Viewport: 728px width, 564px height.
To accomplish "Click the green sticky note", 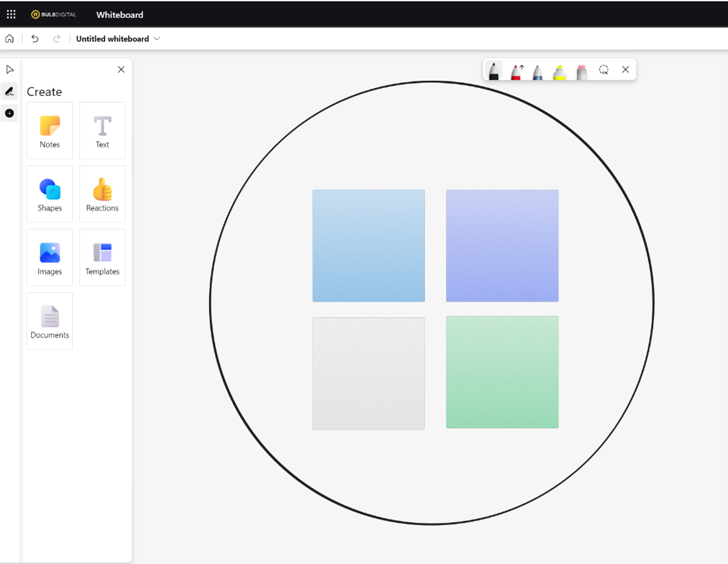I will click(502, 372).
